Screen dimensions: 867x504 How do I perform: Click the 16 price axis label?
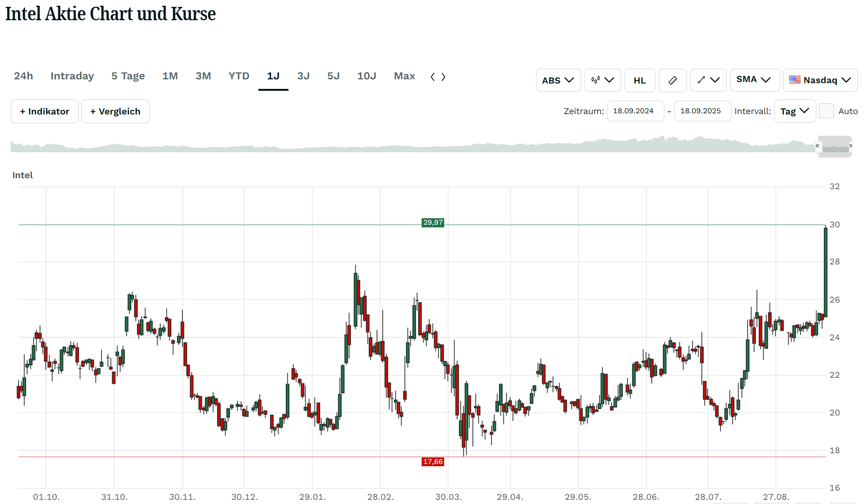click(x=835, y=488)
